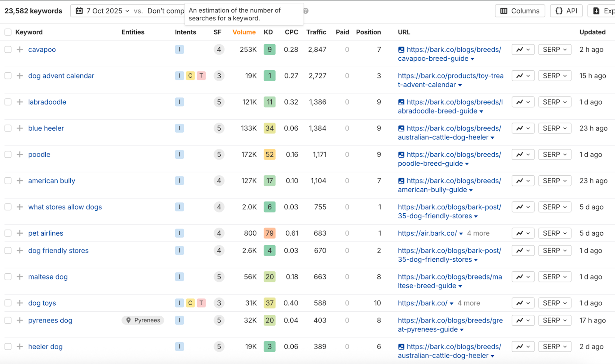This screenshot has width=615, height=364.
Task: Expand the URL list for dog toys
Action: pyautogui.click(x=451, y=303)
